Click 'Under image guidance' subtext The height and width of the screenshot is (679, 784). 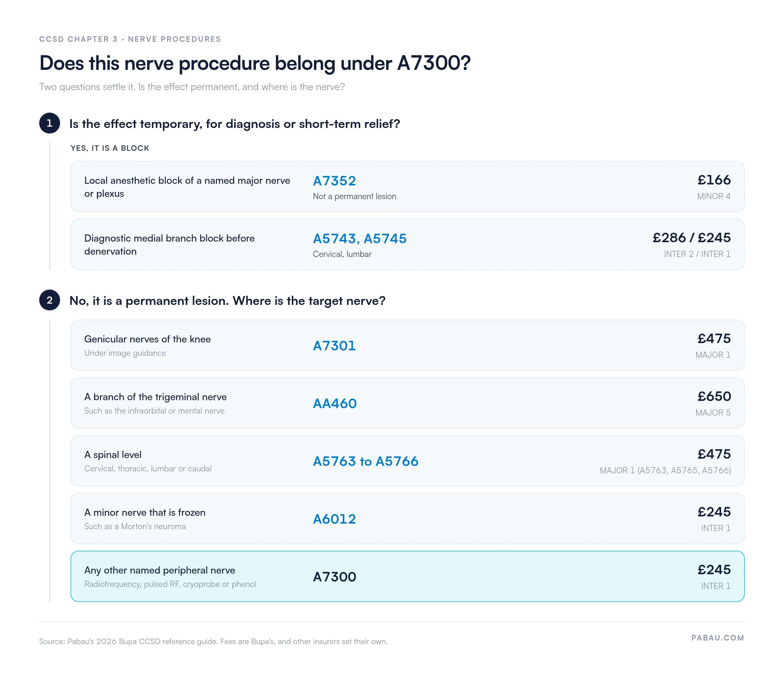[125, 353]
